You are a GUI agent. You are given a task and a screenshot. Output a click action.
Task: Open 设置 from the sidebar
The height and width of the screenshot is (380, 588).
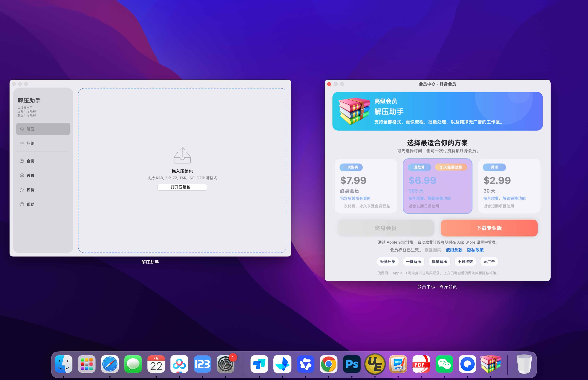coord(43,175)
